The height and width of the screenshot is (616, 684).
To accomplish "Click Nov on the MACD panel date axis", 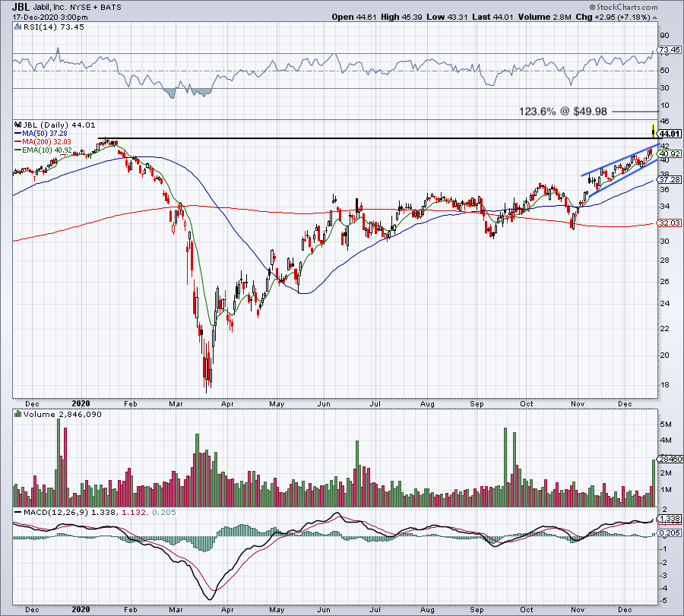I will pyautogui.click(x=578, y=609).
